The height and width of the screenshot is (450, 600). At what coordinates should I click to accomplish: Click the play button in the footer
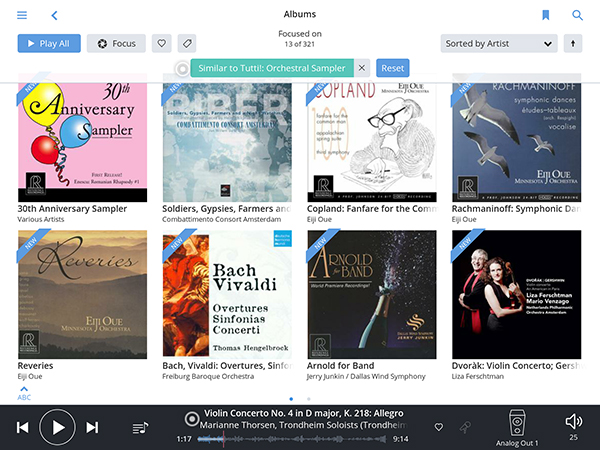(x=57, y=427)
